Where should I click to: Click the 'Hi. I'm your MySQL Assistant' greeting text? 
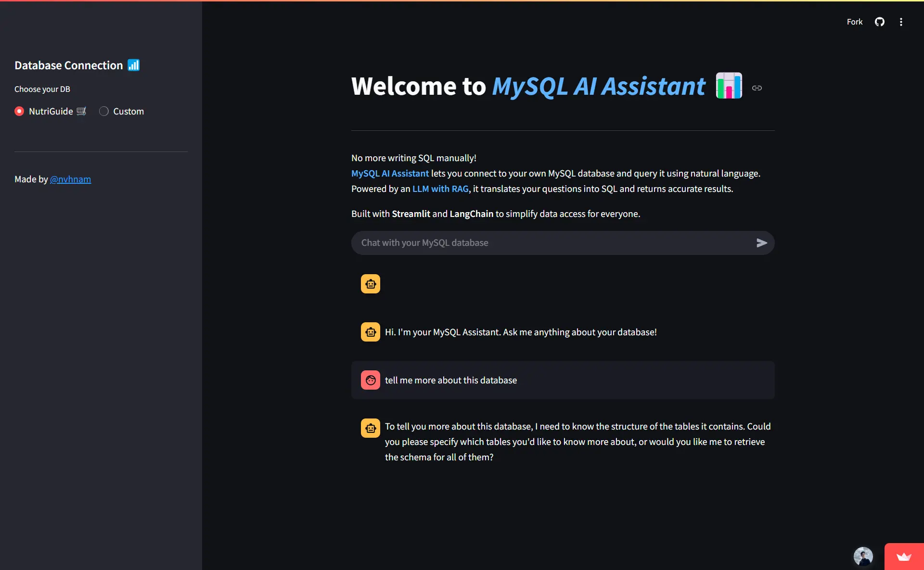click(x=521, y=332)
